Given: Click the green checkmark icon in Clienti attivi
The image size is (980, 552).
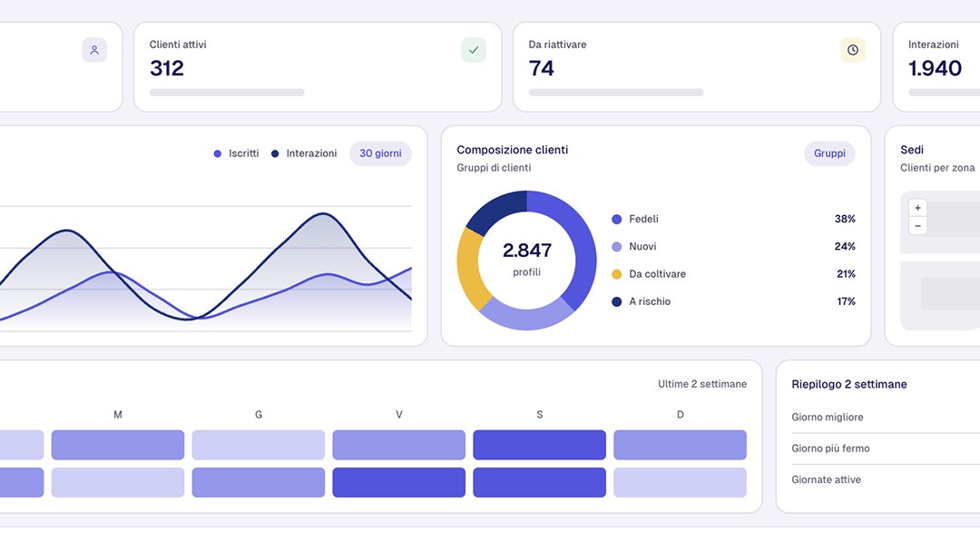Looking at the screenshot, I should coord(474,50).
